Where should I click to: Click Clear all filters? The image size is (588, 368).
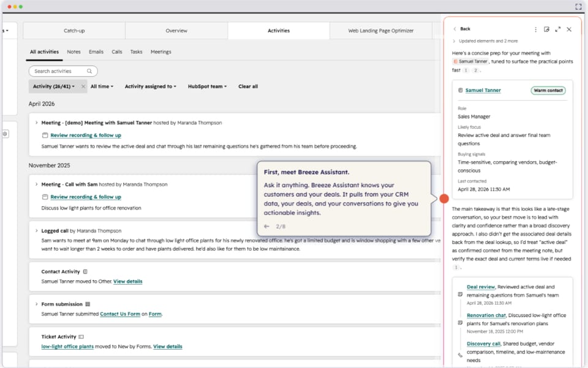(248, 86)
